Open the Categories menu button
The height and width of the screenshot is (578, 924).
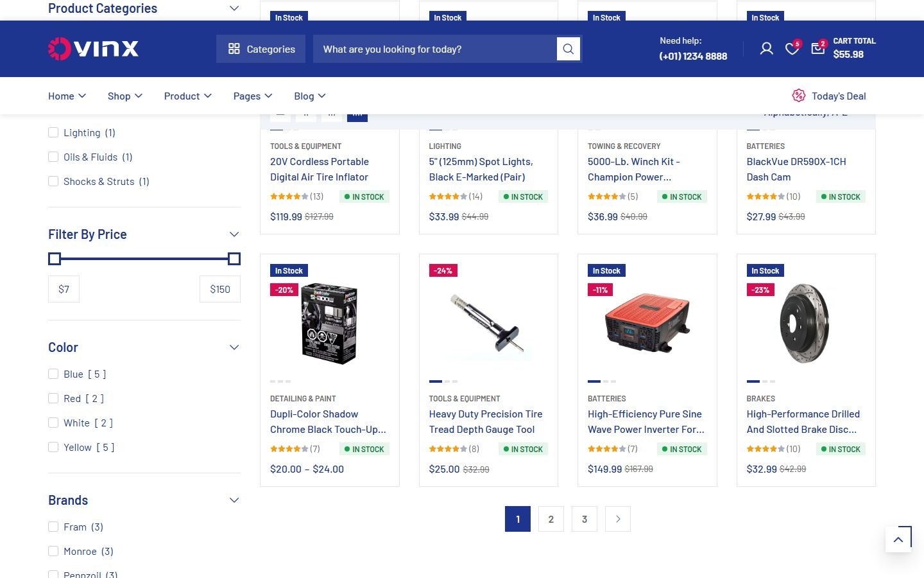click(261, 49)
